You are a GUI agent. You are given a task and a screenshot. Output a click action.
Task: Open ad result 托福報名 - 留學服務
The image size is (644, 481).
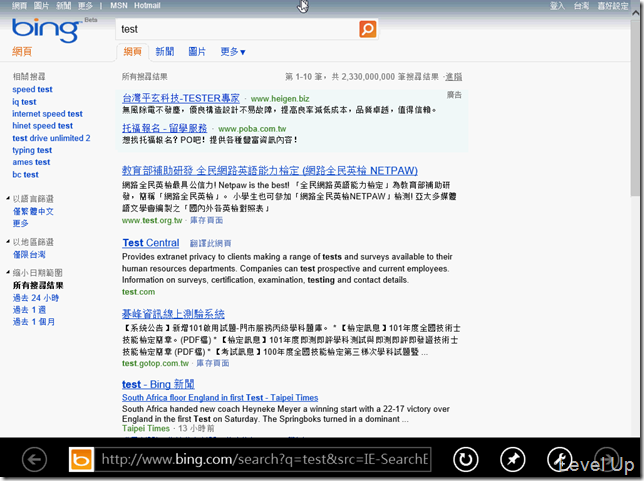[x=164, y=128]
